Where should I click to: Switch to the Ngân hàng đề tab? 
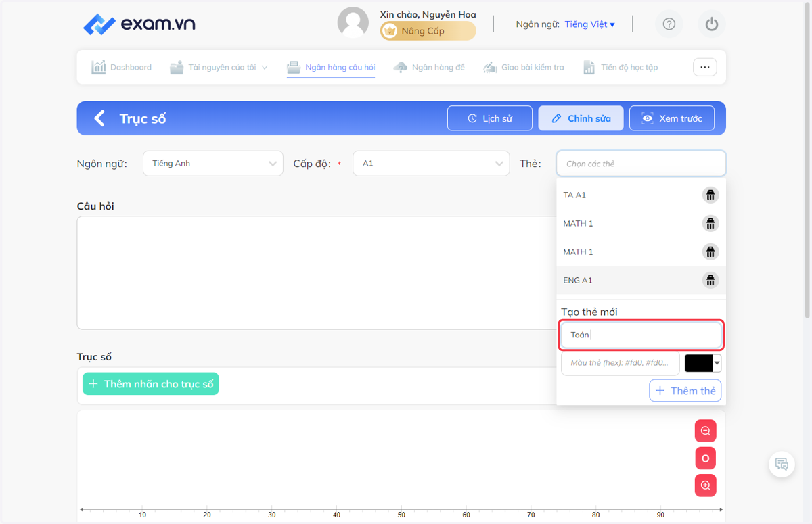429,68
